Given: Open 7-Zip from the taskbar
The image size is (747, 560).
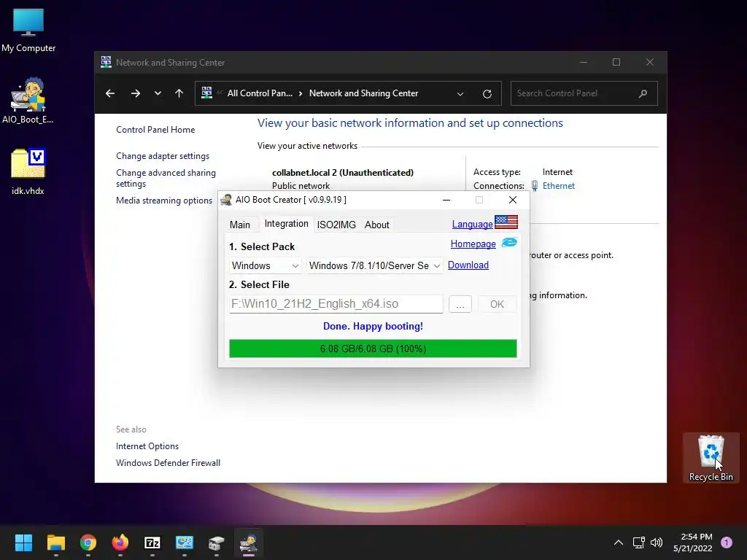Looking at the screenshot, I should coord(152,542).
